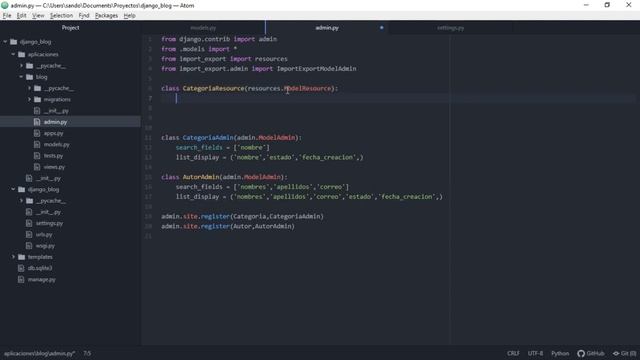The width and height of the screenshot is (640, 360).
Task: Click the file icon next to db.sqlite3
Action: pyautogui.click(x=21, y=268)
